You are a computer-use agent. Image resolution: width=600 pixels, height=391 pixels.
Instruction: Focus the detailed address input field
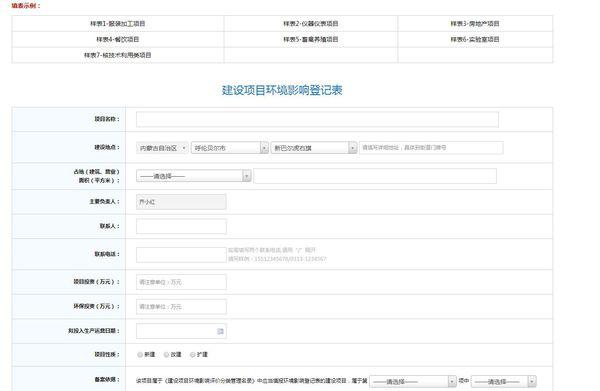coord(431,148)
